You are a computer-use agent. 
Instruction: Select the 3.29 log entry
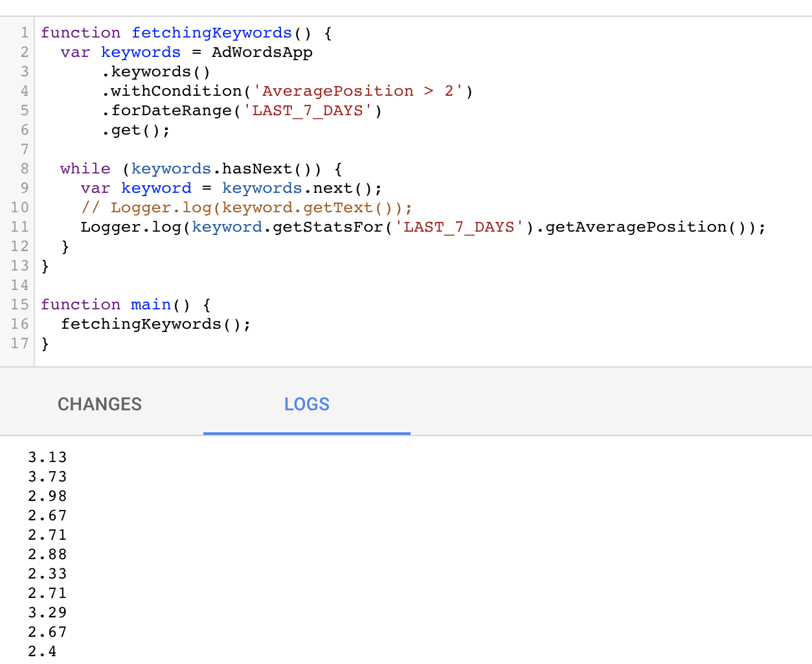click(47, 613)
